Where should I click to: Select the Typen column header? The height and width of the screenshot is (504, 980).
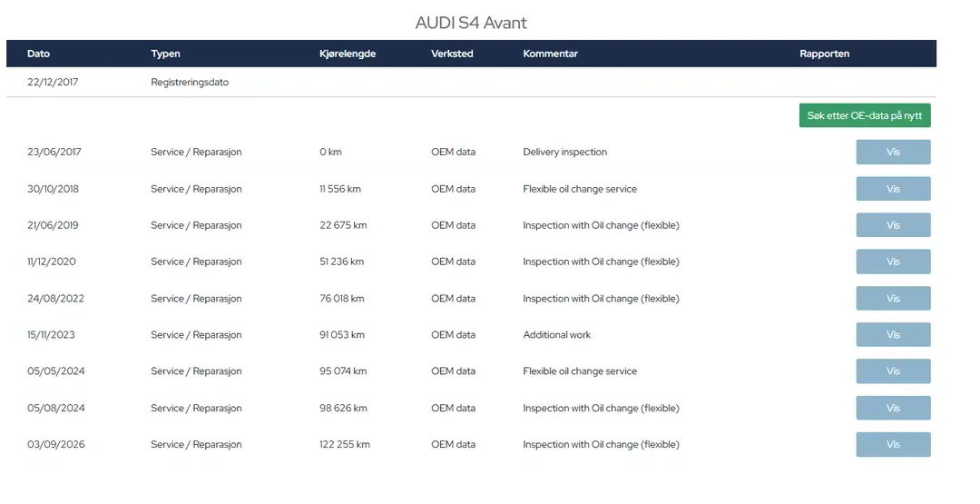166,54
